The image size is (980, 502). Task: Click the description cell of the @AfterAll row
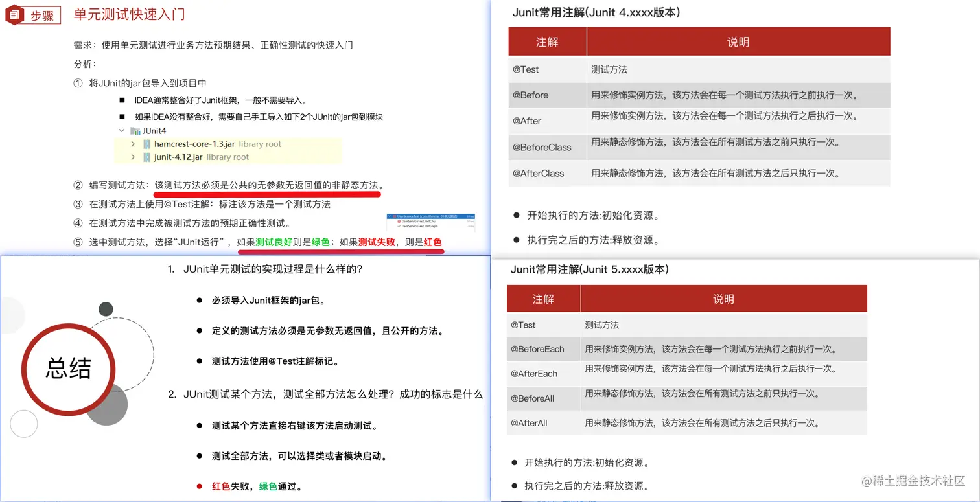[x=724, y=423]
